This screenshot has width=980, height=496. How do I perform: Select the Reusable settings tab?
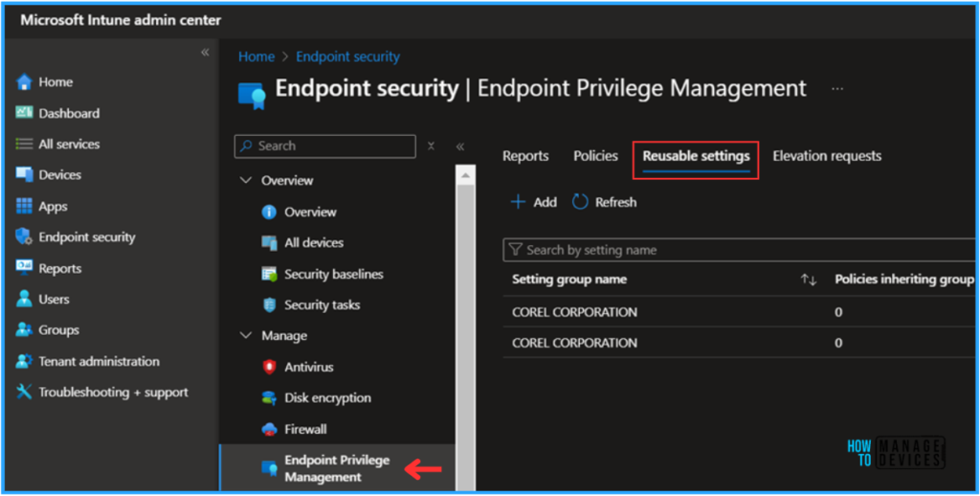click(697, 156)
